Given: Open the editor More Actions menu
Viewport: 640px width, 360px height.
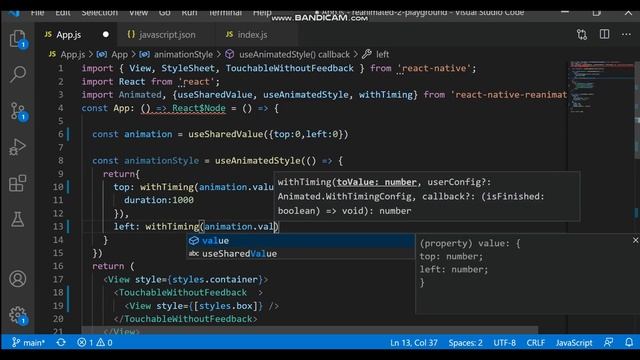Looking at the screenshot, I should (626, 35).
